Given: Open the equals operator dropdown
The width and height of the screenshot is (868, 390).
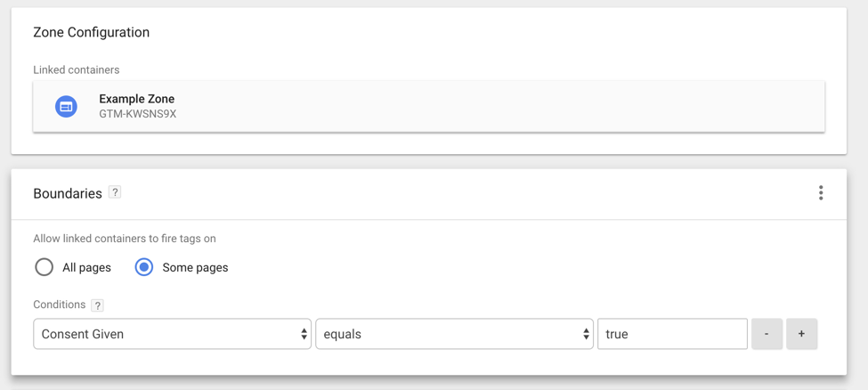Looking at the screenshot, I should pos(455,334).
